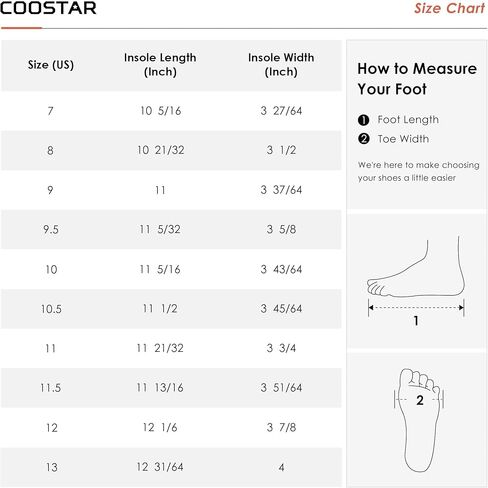Click the How to Measure Your Foot heading
The height and width of the screenshot is (488, 488).
(x=417, y=79)
